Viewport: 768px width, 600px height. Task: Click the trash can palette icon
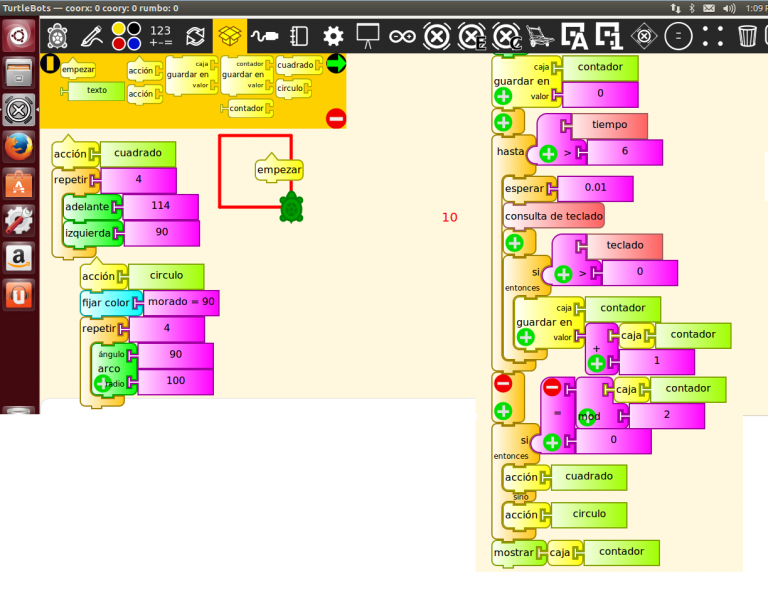747,36
